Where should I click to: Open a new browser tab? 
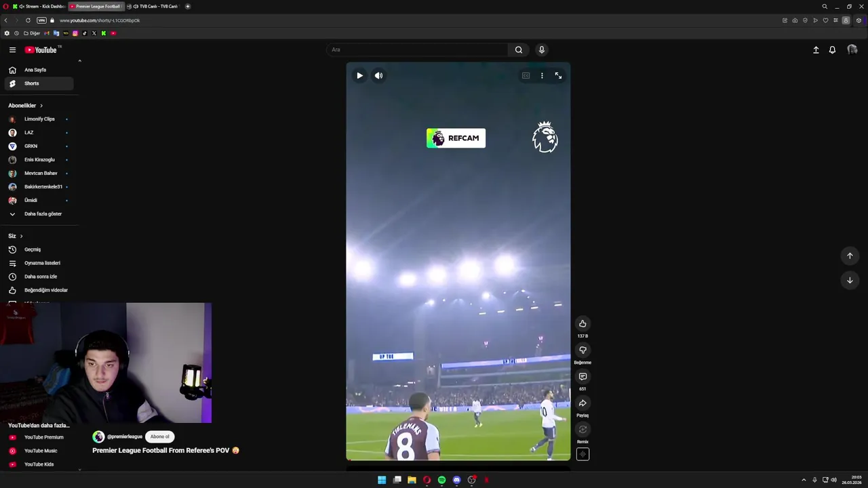(x=188, y=6)
